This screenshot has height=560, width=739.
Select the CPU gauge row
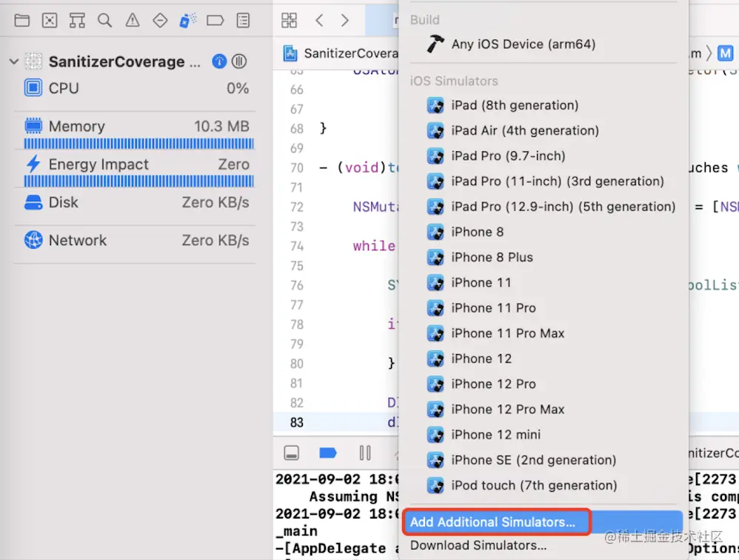pyautogui.click(x=136, y=88)
